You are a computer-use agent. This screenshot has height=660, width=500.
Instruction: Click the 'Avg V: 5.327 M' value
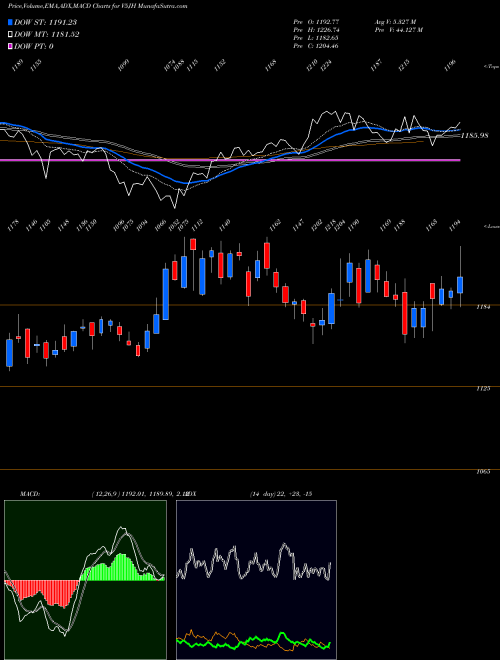pos(395,22)
